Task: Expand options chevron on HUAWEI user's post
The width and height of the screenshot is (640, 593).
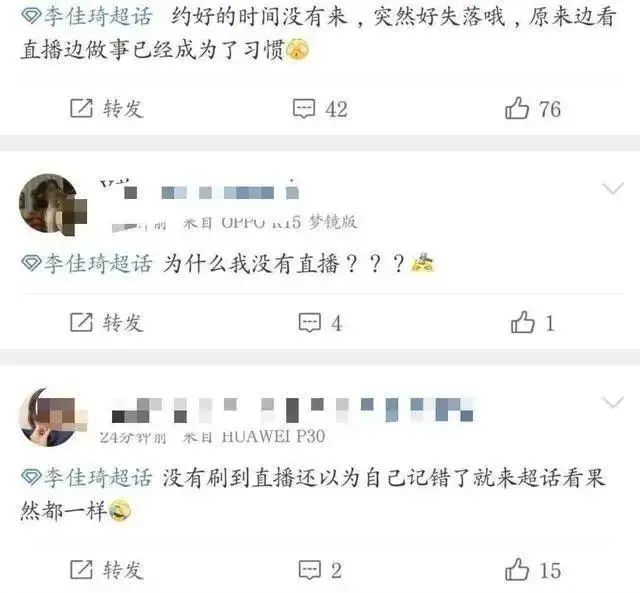Action: (x=613, y=402)
